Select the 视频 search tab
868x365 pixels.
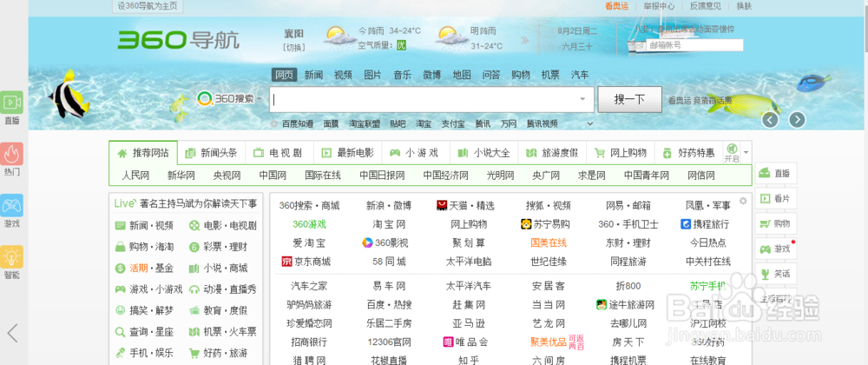pyautogui.click(x=343, y=75)
